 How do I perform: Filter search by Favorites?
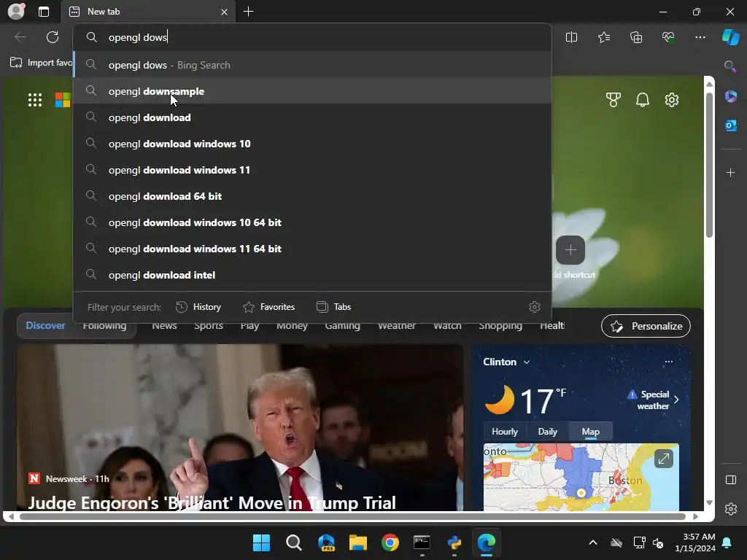coord(268,307)
